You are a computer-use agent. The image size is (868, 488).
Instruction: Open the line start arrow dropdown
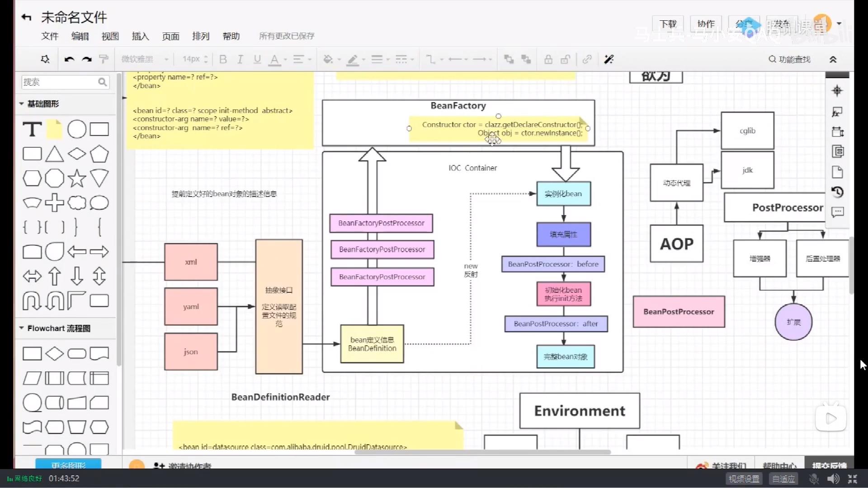(458, 59)
